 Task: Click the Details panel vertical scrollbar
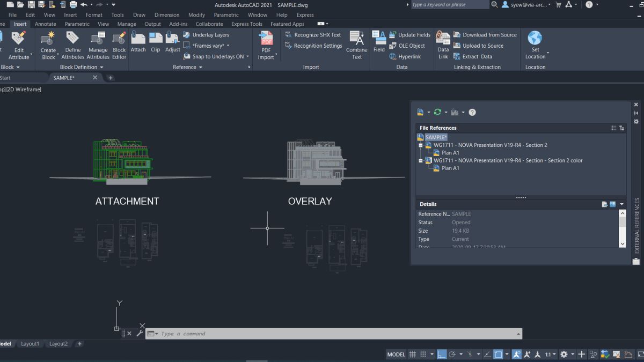pyautogui.click(x=623, y=228)
